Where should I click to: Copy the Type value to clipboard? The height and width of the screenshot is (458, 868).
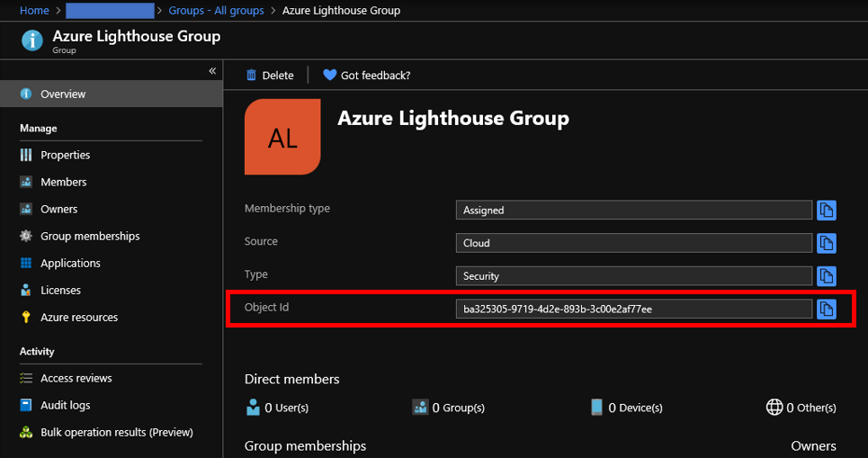pyautogui.click(x=827, y=276)
